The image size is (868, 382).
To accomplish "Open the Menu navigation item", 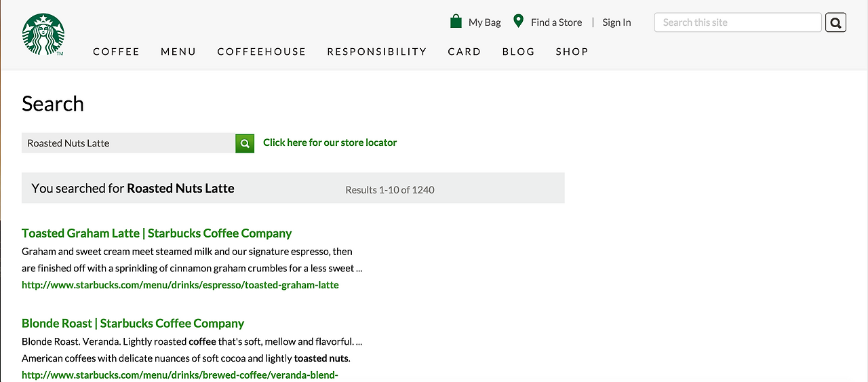I will [178, 52].
